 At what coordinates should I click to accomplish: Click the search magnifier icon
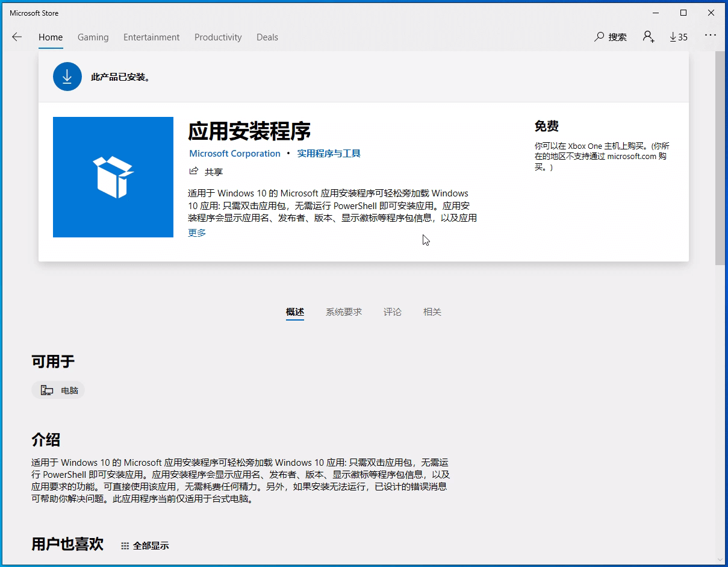[x=599, y=37]
